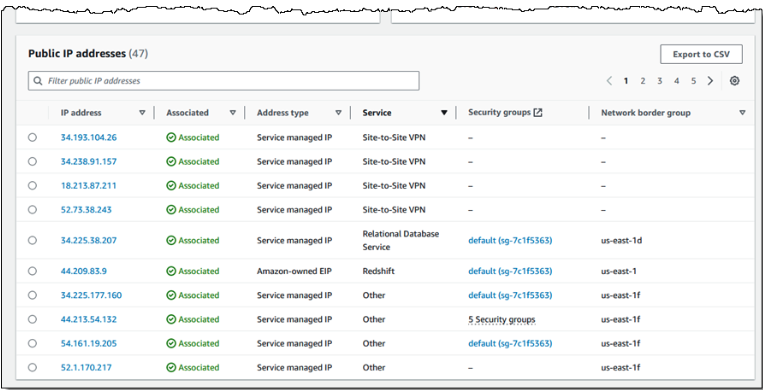Click Associated status icon for 44.209.83.9
The height and width of the screenshot is (390, 763).
171,271
